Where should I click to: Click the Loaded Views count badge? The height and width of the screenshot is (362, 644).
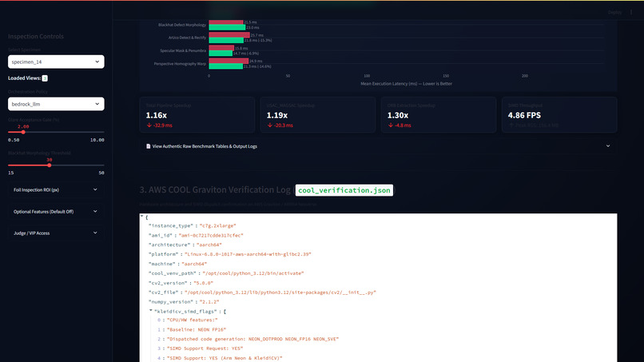point(45,78)
